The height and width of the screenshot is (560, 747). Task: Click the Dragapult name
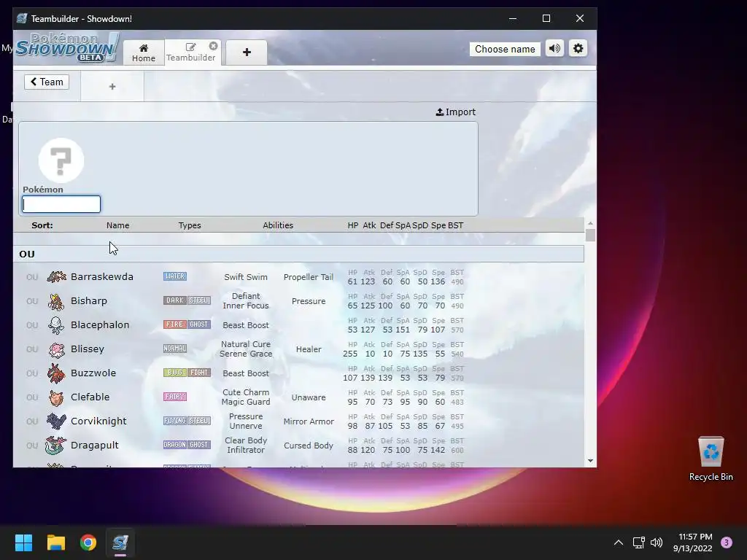[94, 446]
